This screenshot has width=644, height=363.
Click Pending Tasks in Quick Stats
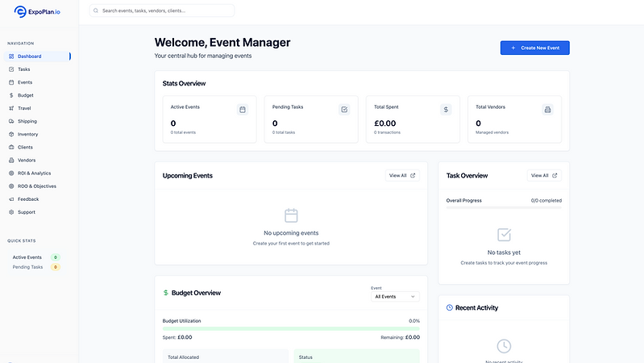[27, 267]
